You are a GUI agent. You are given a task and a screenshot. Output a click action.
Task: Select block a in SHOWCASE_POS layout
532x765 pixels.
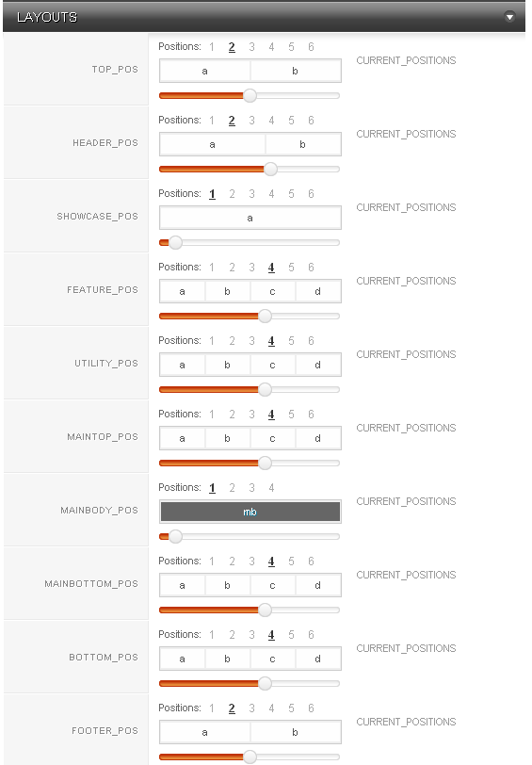[x=250, y=218]
